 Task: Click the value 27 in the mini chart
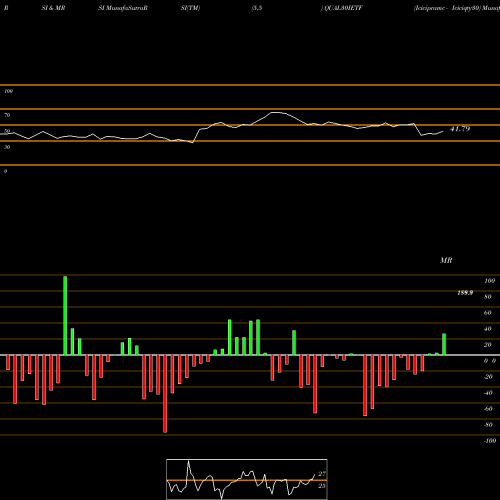[x=322, y=474]
